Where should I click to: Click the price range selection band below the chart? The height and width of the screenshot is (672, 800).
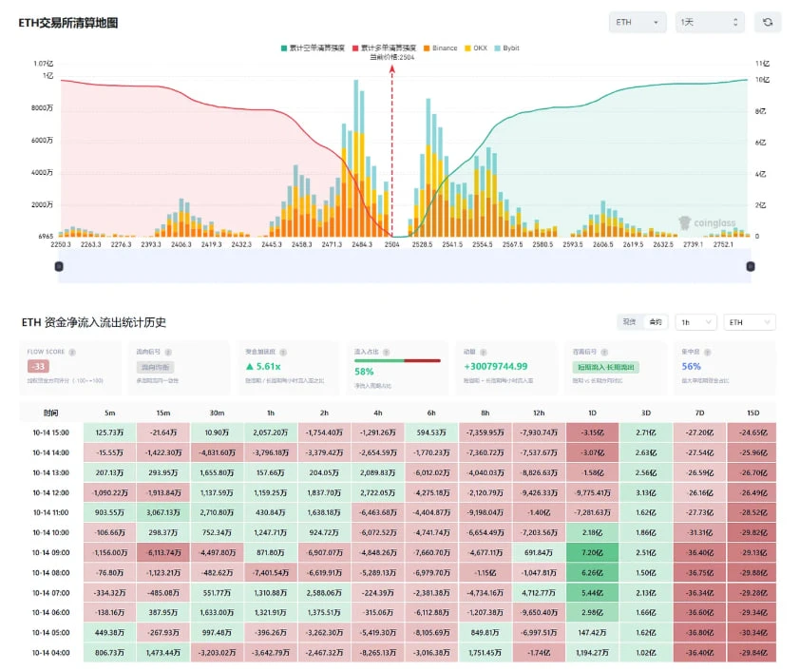coord(405,266)
